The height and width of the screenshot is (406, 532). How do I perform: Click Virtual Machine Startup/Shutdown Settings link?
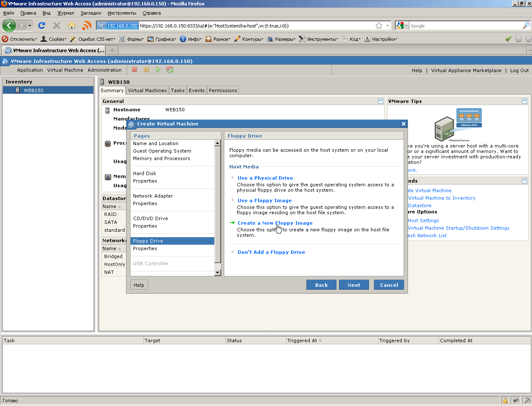click(459, 228)
